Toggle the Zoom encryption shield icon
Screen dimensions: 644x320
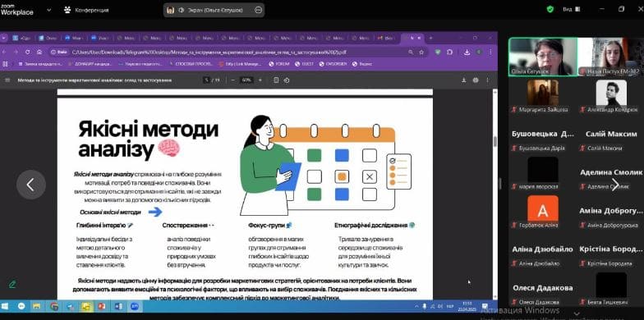point(550,9)
